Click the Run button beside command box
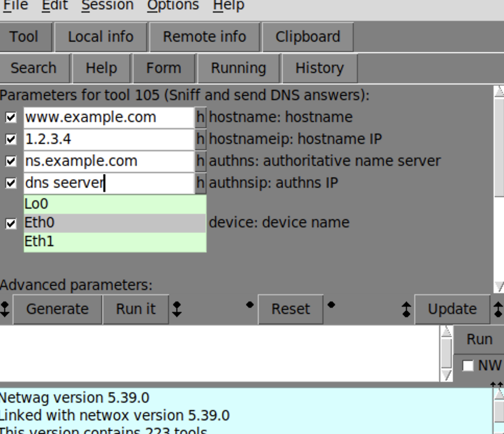504x434 pixels. [479, 340]
